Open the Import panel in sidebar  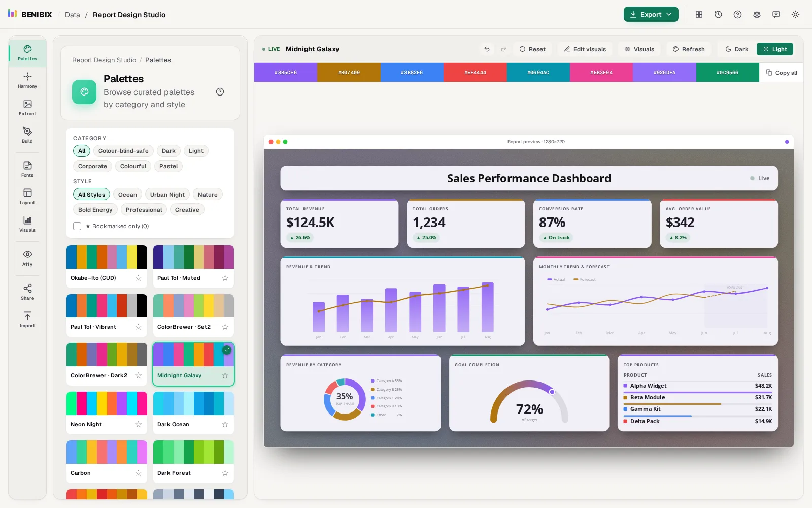click(x=27, y=320)
